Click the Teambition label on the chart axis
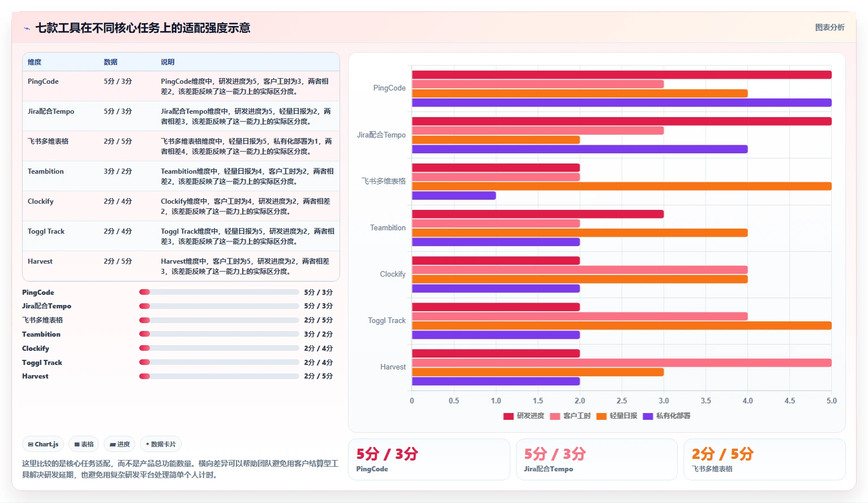Image resolution: width=868 pixels, height=503 pixels. pyautogui.click(x=388, y=227)
